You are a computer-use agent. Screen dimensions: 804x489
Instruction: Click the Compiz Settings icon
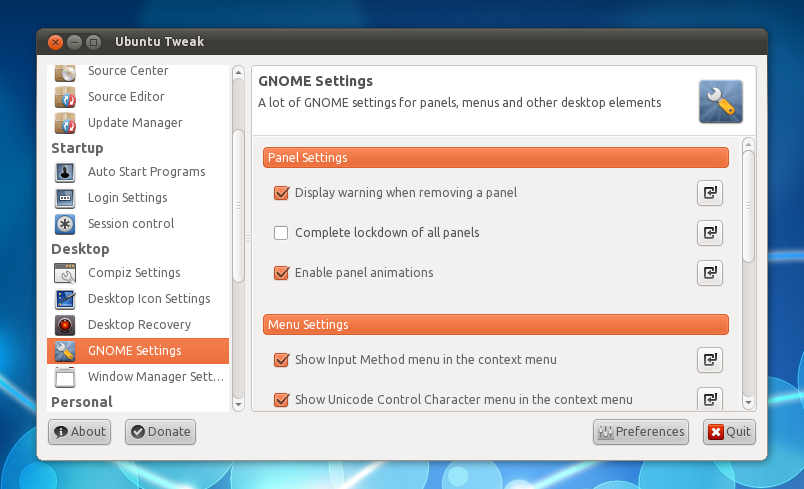pos(65,273)
